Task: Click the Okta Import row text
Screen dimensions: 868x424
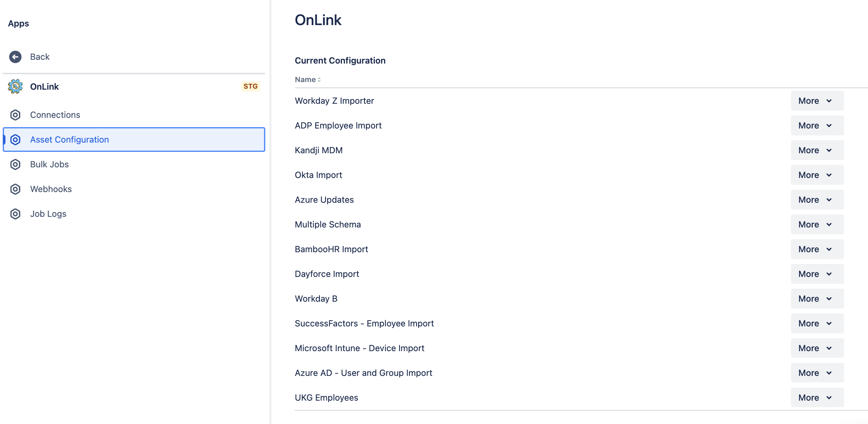Action: coord(318,175)
